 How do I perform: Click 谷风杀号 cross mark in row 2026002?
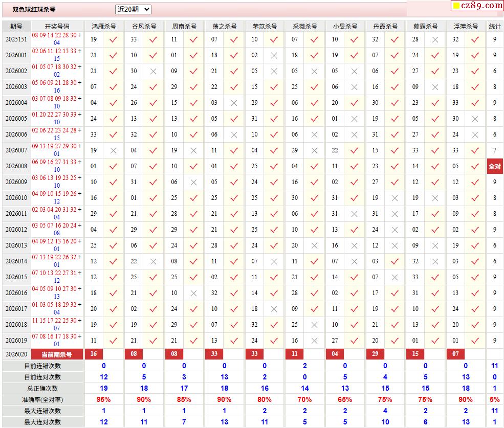click(x=153, y=71)
